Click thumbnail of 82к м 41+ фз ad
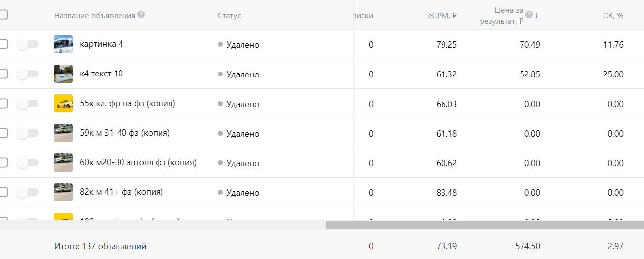The image size is (644, 259). coord(63,192)
